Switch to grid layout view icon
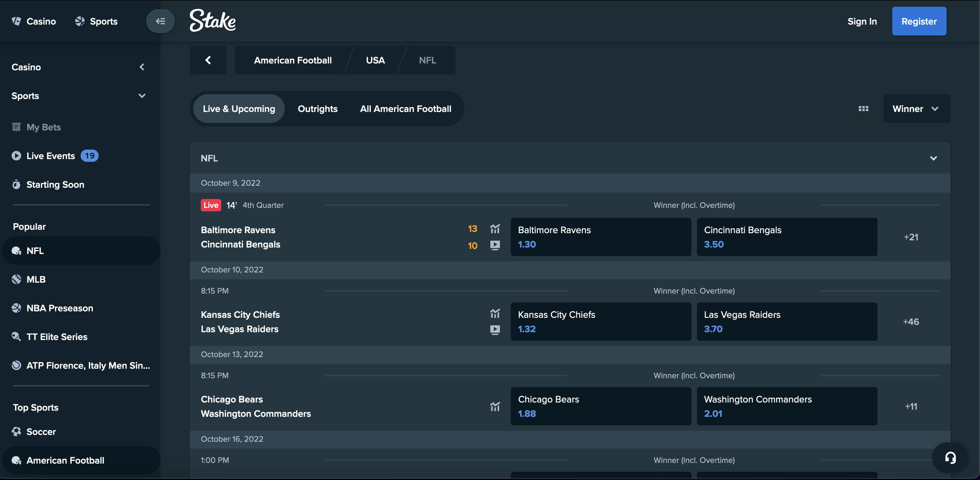Screen dimensions: 980x480 (x=863, y=109)
